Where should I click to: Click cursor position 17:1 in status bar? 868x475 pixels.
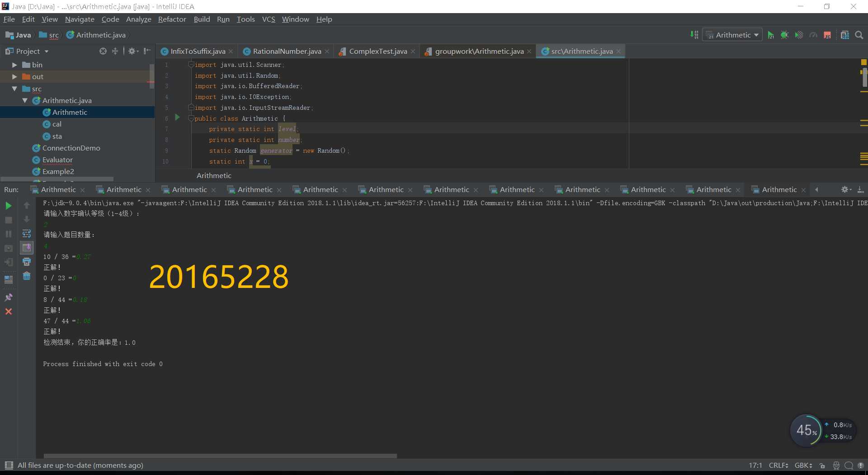[755, 465]
